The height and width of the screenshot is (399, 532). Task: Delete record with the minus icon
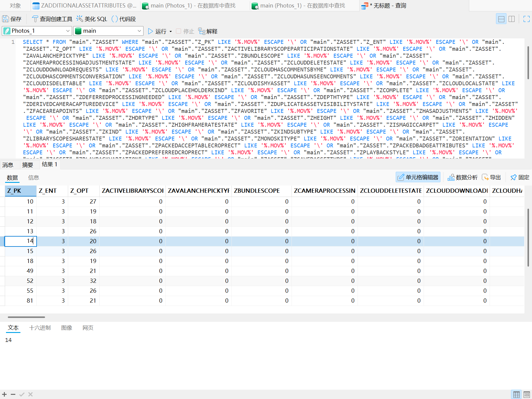13,394
